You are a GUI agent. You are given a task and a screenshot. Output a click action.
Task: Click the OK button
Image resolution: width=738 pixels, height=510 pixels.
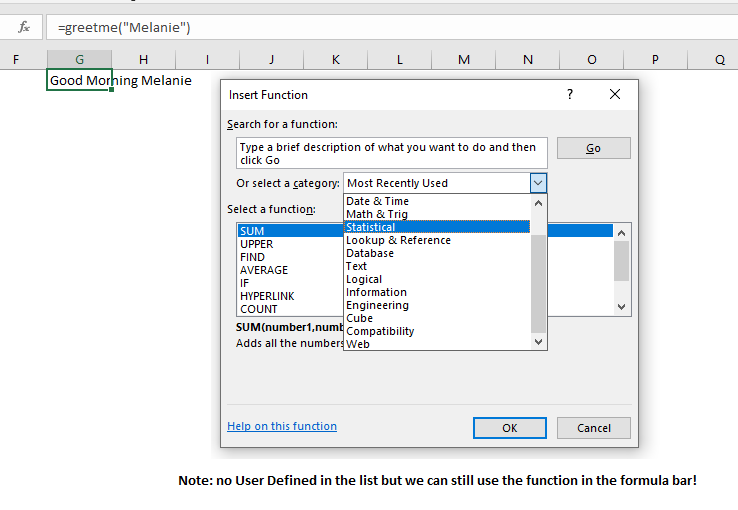509,428
